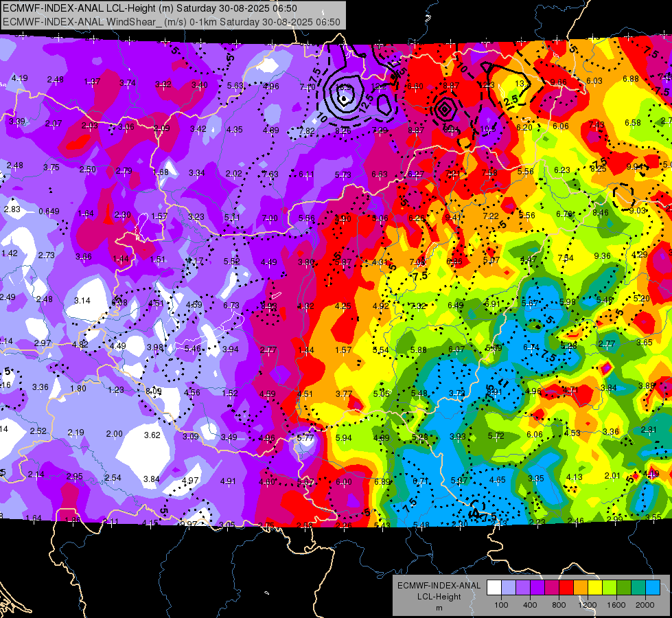Click the legend tick label 400
The image size is (672, 618).
pos(530,605)
